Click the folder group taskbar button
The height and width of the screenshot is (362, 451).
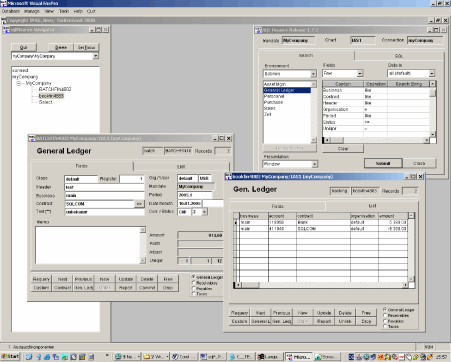[156, 357]
